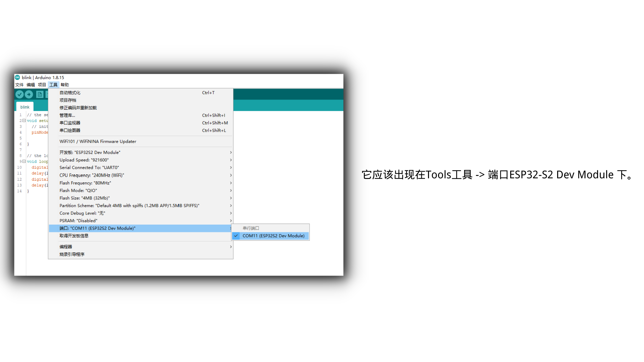Expand the PSRAM "Disabled" submenu
This screenshot has width=644, height=362.
point(141,221)
